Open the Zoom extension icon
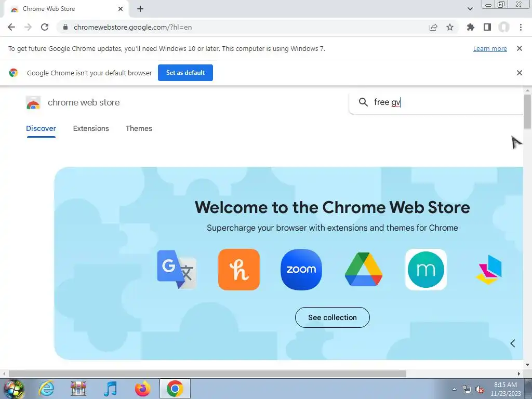532x399 pixels. [x=301, y=270]
